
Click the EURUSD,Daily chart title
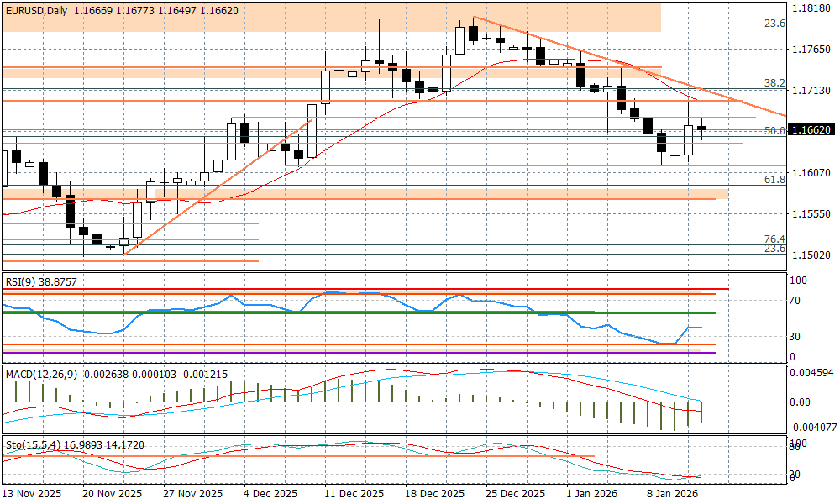[36, 9]
